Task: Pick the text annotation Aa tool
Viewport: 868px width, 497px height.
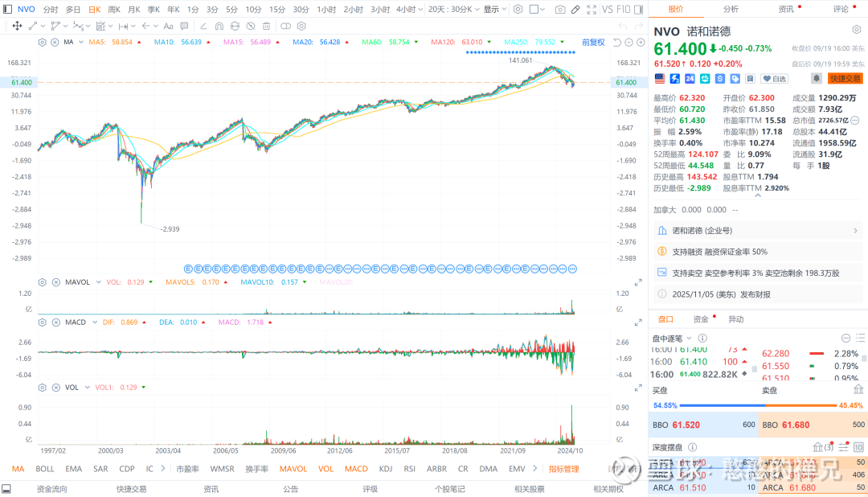Action: 169,26
